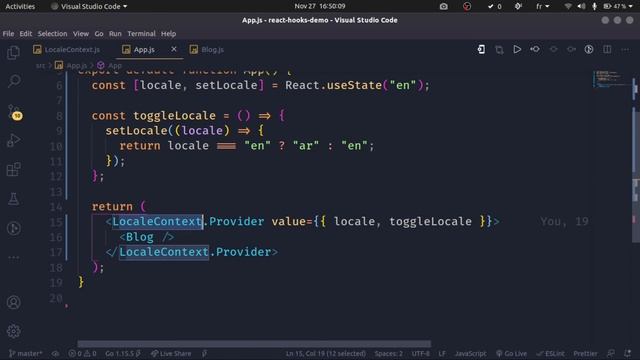Click the master branch in status bar
640x360 pixels.
25,353
